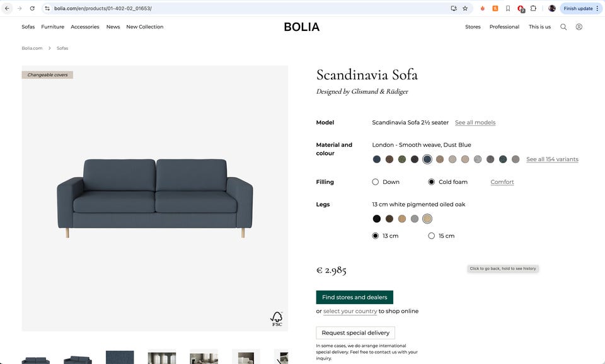Image resolution: width=605 pixels, height=364 pixels.
Task: Open the Furniture menu
Action: [x=53, y=27]
